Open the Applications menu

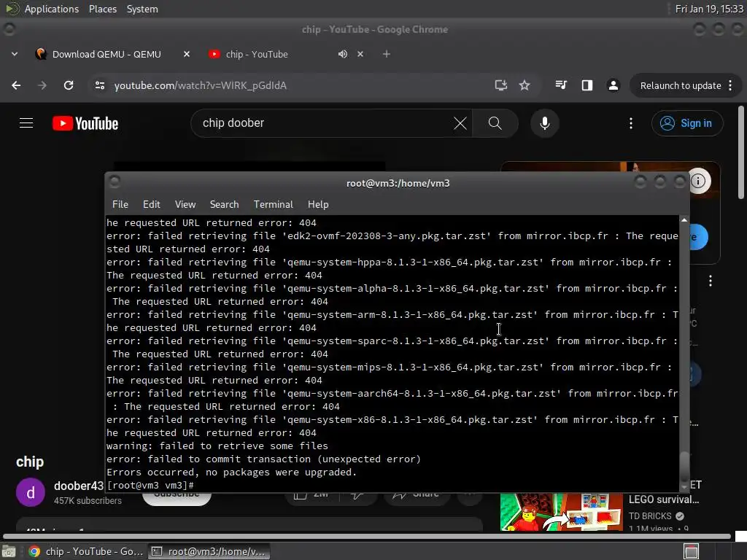click(x=52, y=9)
